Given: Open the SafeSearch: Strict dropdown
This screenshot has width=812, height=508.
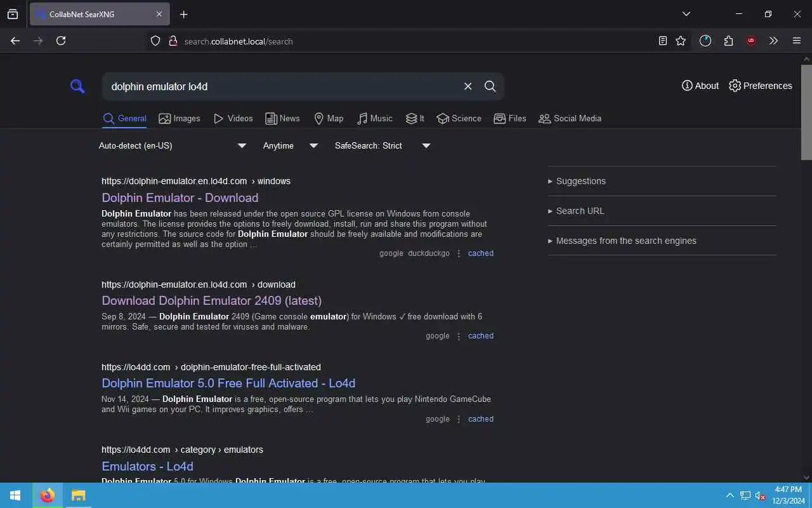Looking at the screenshot, I should pyautogui.click(x=383, y=145).
